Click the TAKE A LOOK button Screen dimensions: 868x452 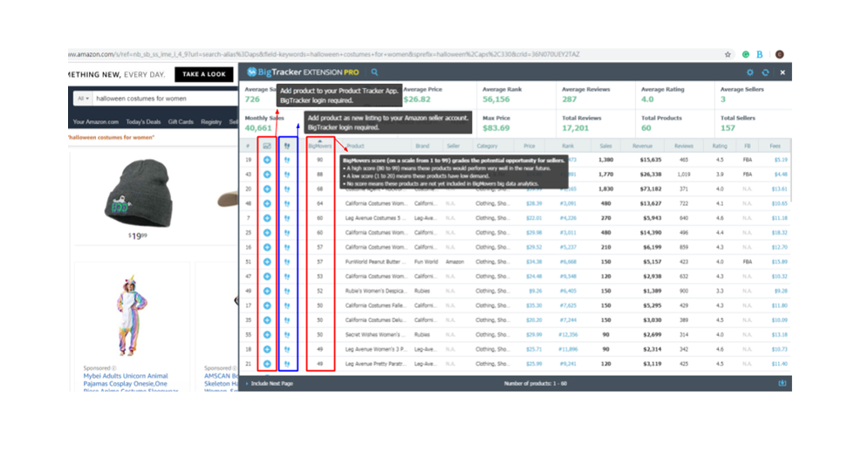pyautogui.click(x=204, y=74)
